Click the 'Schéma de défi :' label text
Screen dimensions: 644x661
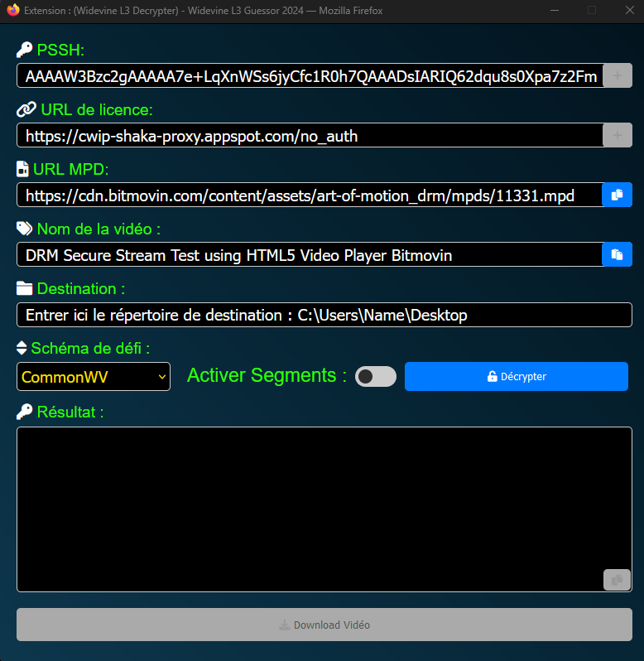(x=90, y=349)
